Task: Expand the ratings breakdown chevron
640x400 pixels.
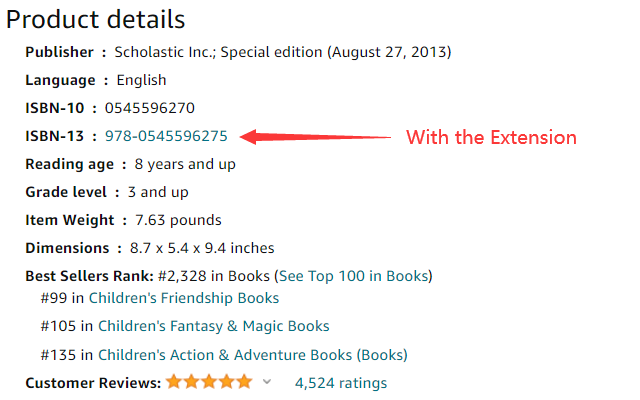Action: pos(267,382)
